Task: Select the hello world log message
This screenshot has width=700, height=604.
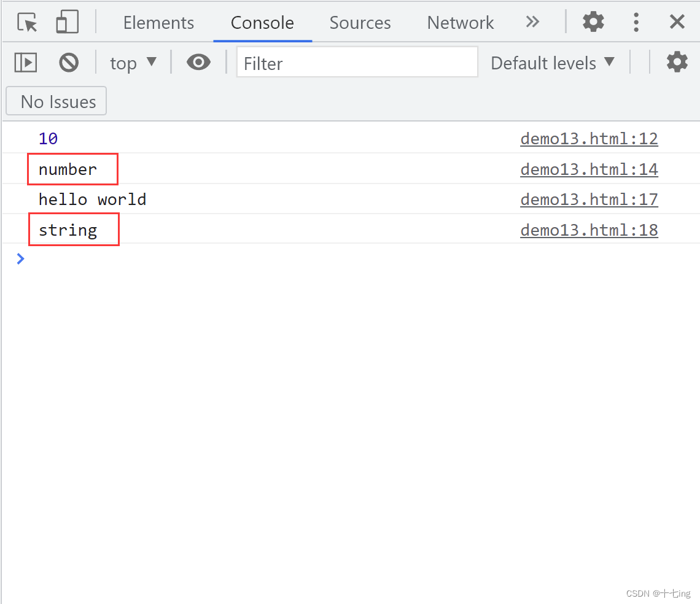Action: (92, 199)
